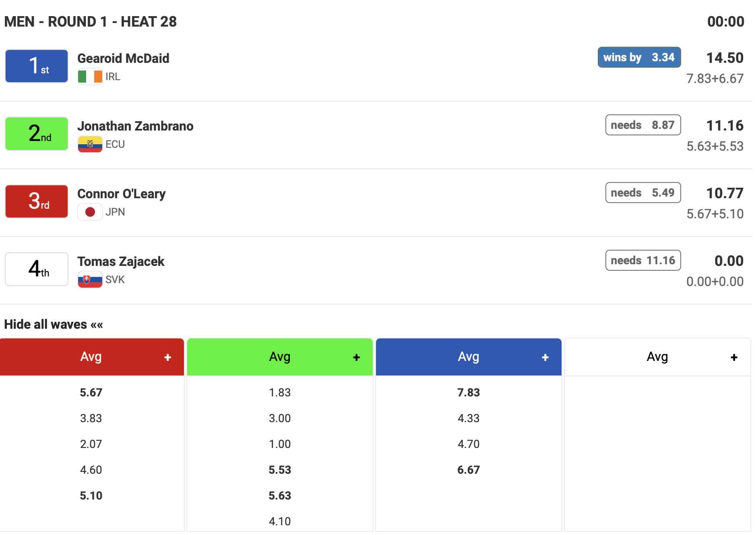Select the blue Avg column header

click(x=468, y=357)
